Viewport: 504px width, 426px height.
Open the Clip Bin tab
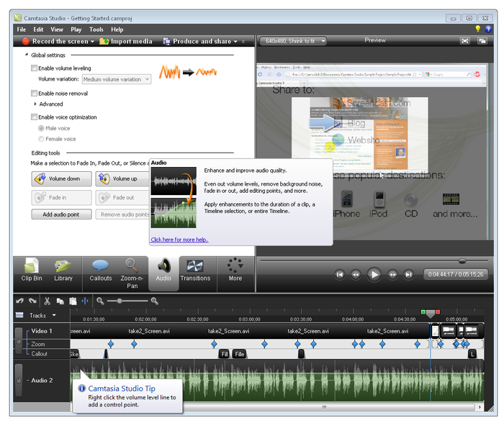(32, 271)
